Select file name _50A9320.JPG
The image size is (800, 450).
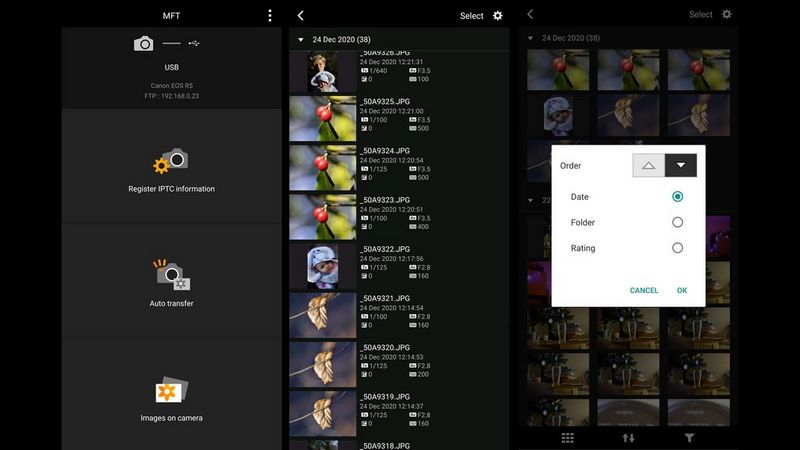(385, 347)
